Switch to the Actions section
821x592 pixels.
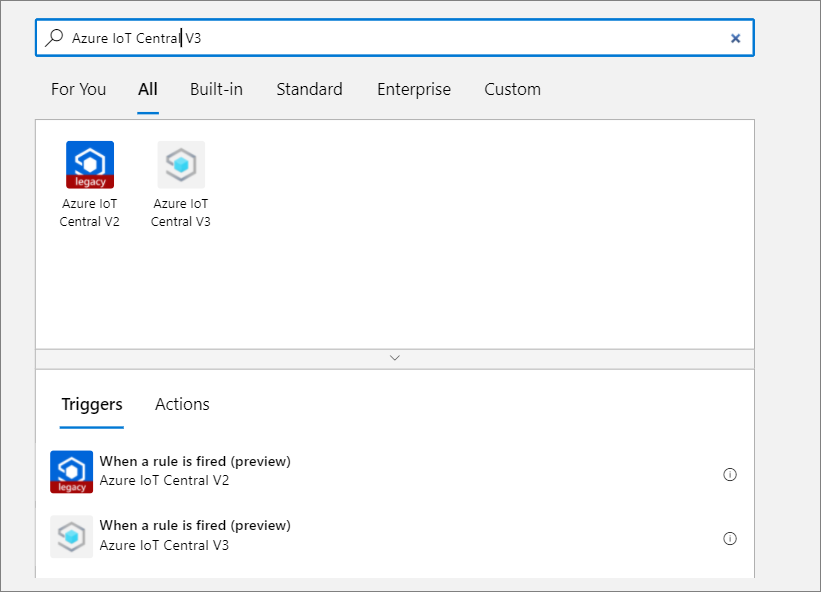click(x=181, y=404)
